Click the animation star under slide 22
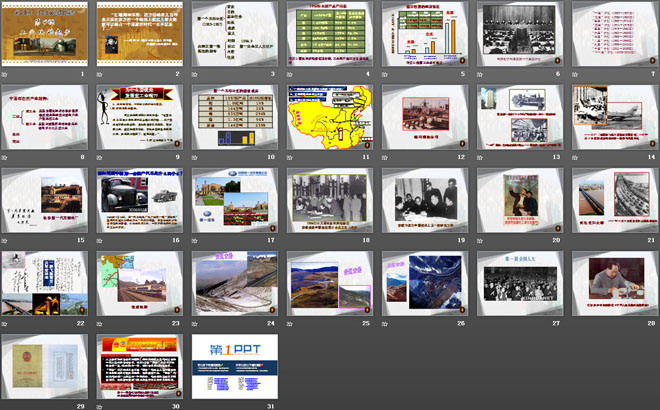This screenshot has height=410, width=660. pos(5,324)
